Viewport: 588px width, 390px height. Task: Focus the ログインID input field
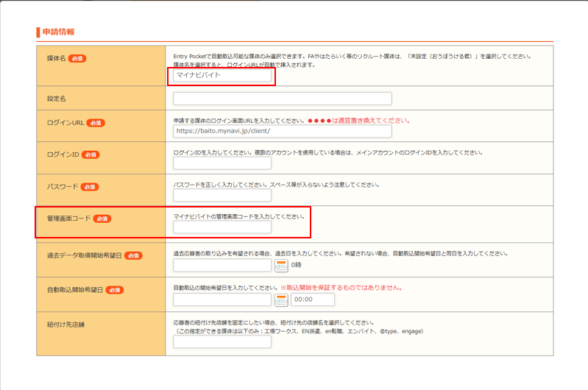click(x=222, y=163)
